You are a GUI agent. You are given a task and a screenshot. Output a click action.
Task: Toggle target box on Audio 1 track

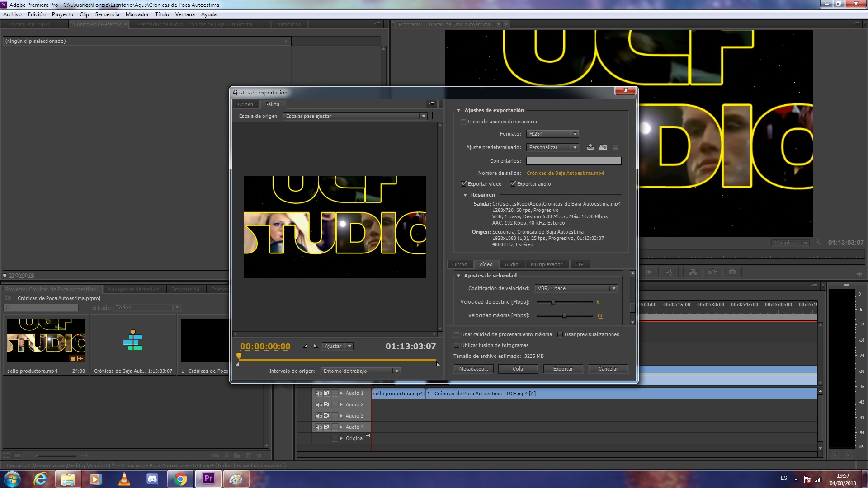pos(335,393)
